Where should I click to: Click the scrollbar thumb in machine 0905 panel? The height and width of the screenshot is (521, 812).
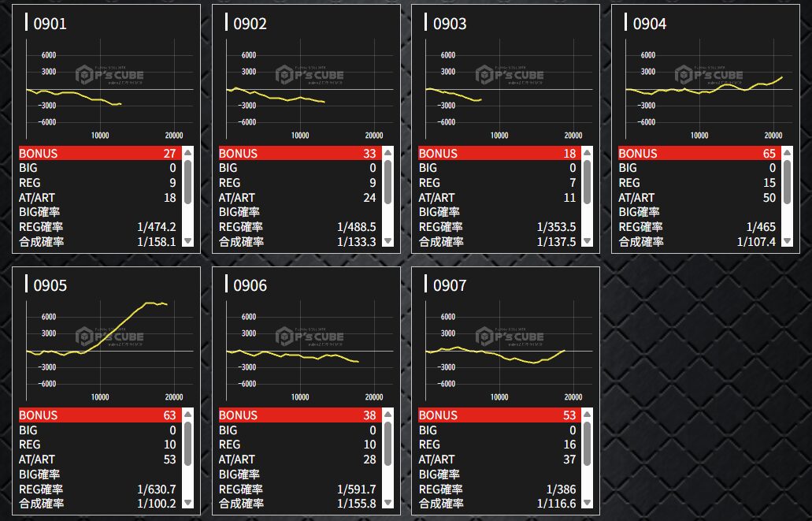(x=188, y=444)
